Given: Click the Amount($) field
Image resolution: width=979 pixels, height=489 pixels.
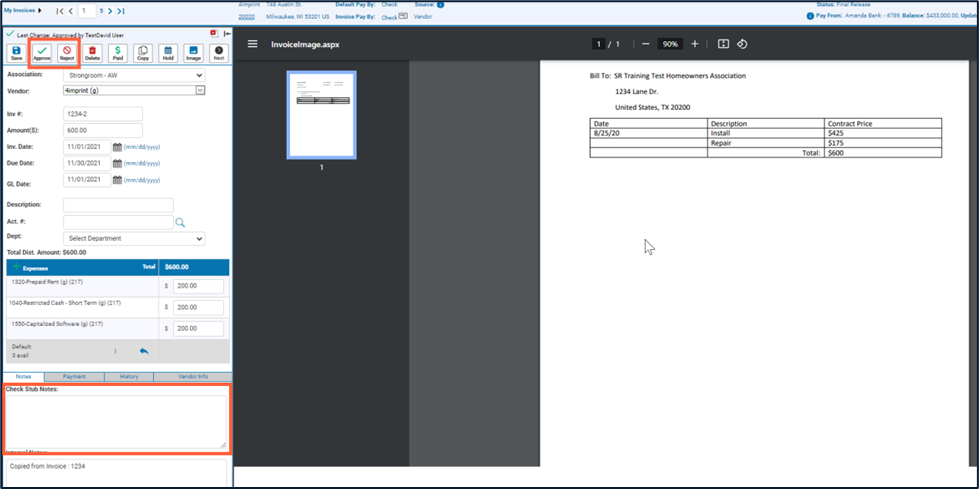Looking at the screenshot, I should 103,131.
